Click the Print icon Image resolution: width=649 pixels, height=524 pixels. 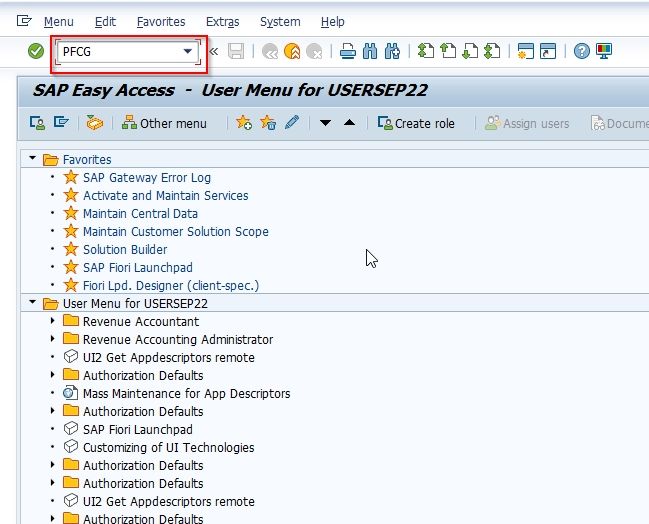tap(348, 51)
